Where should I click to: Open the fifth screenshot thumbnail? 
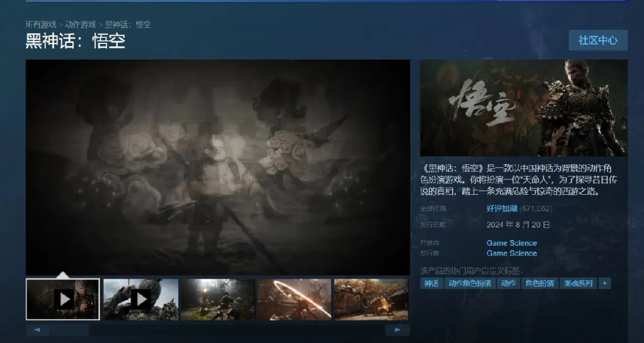(x=371, y=299)
